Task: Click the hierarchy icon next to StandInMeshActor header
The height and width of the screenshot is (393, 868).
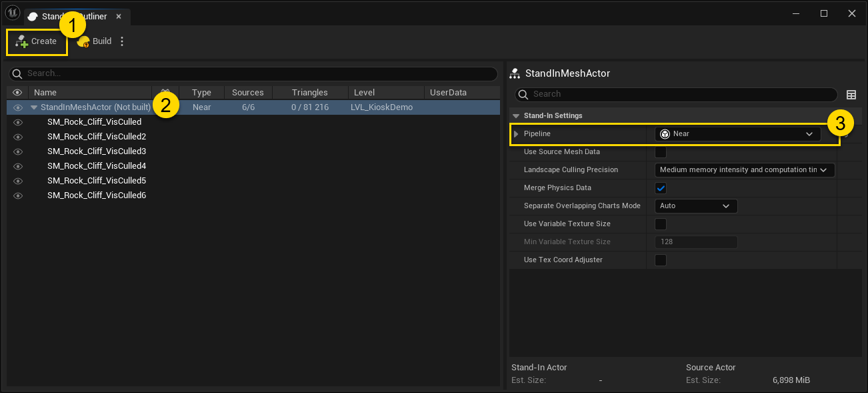Action: tap(514, 73)
